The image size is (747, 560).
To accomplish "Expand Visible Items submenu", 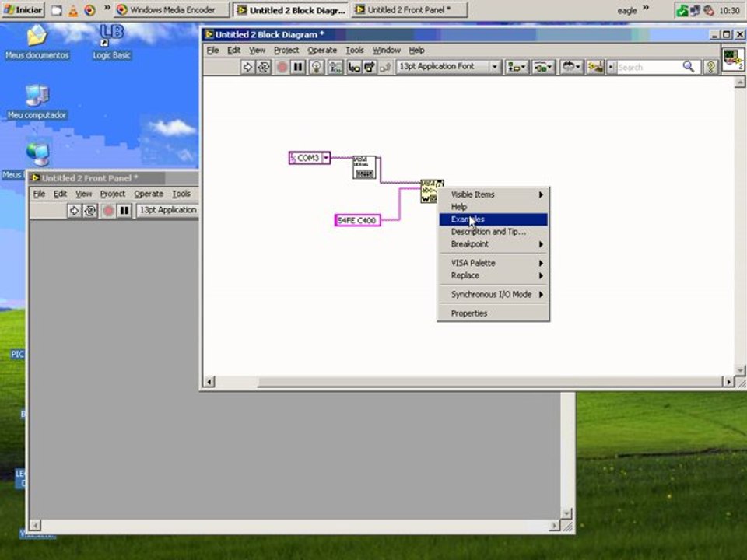I will pos(493,194).
